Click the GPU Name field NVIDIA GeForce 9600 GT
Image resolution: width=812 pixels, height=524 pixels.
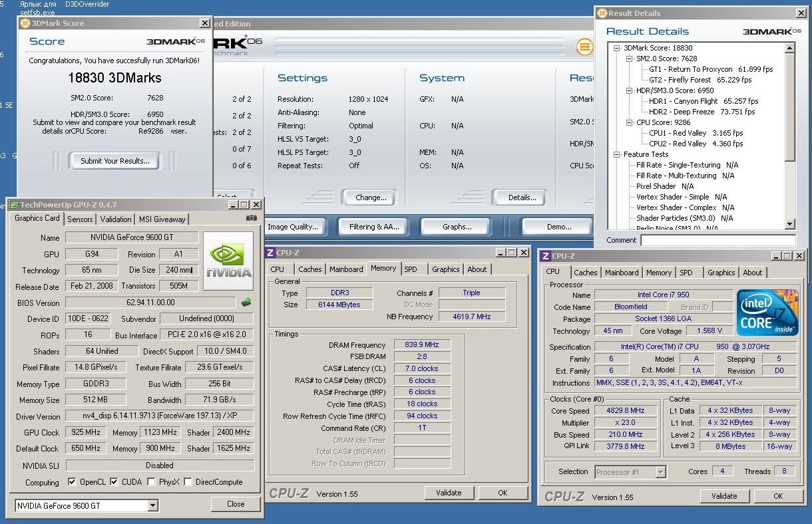tap(132, 237)
